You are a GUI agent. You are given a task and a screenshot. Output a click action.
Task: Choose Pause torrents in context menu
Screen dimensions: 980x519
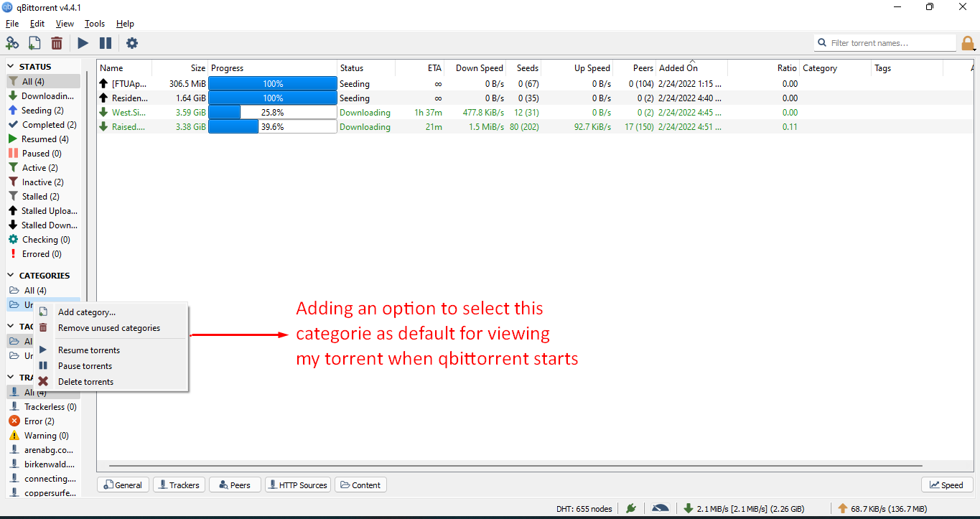point(111,366)
